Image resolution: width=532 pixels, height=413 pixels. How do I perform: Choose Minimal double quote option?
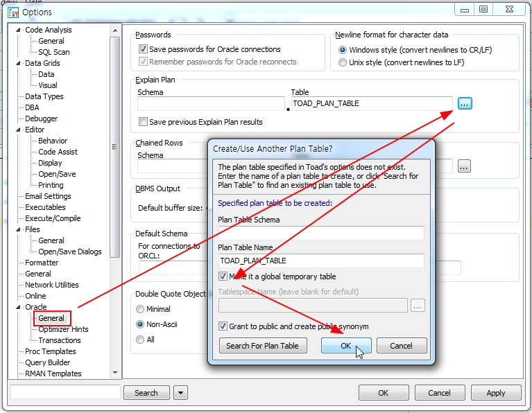pos(141,309)
